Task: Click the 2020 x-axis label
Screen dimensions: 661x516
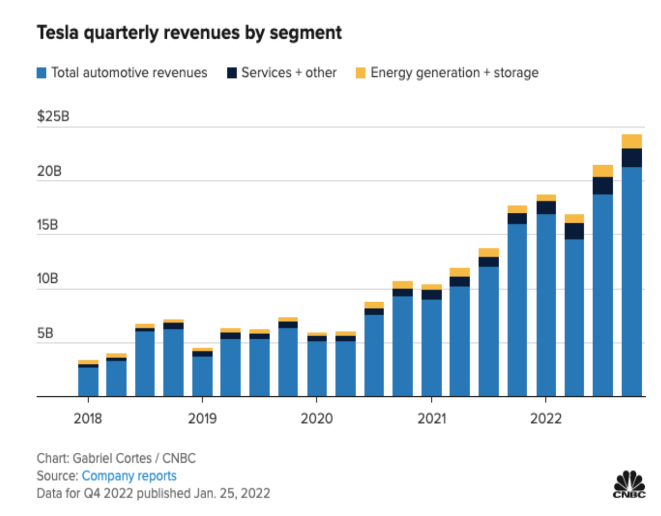Action: click(x=317, y=419)
